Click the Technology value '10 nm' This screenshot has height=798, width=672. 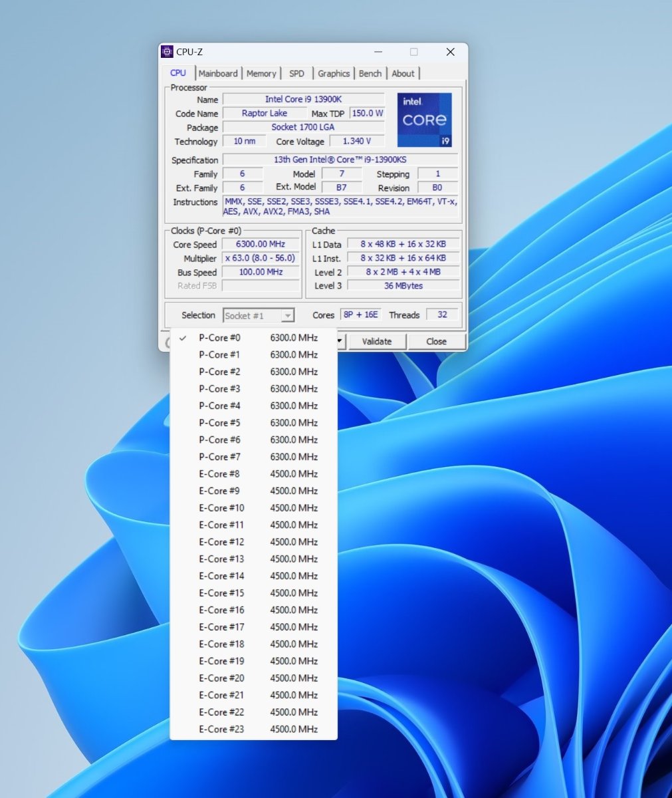point(244,141)
